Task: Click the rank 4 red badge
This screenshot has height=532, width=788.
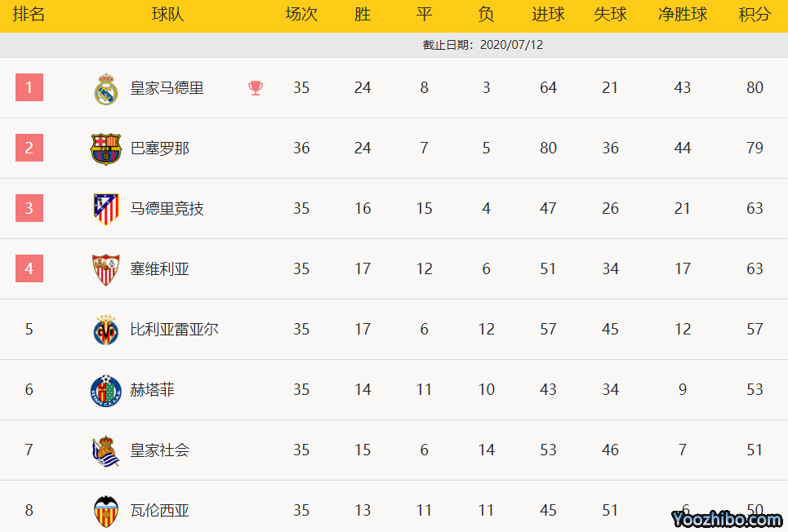Action: tap(29, 268)
